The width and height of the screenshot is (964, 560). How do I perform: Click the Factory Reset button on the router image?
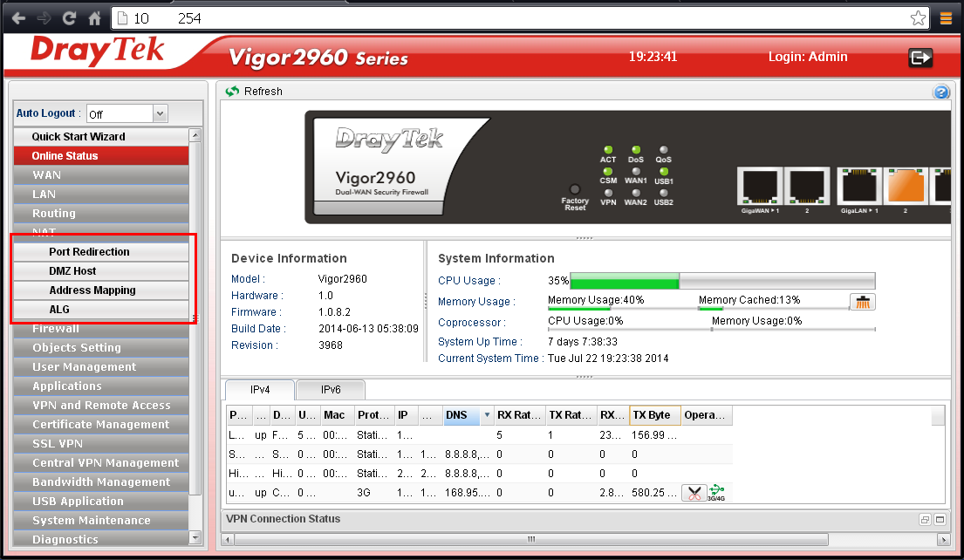pyautogui.click(x=575, y=190)
